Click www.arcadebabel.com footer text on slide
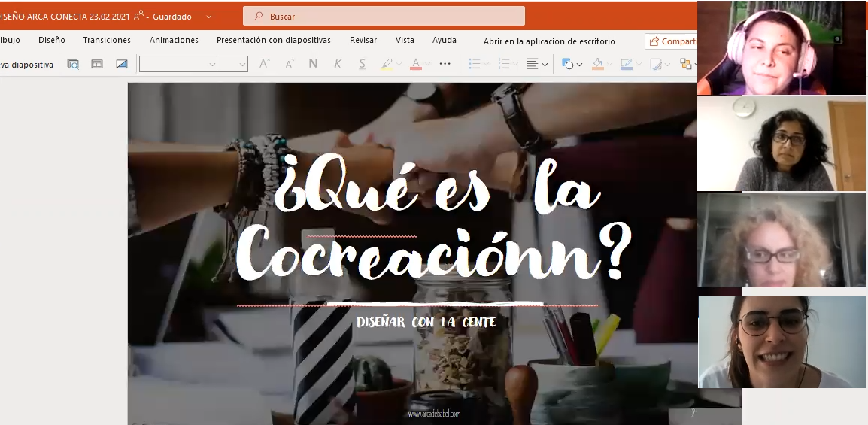Viewport: 868px width, 425px height. point(434,414)
